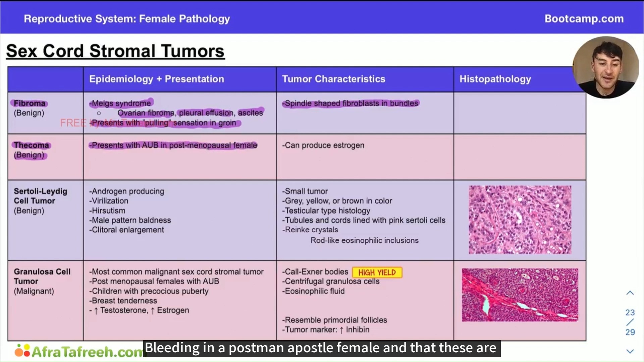The height and width of the screenshot is (362, 644).
Task: Click 'Male pattern baldness' text
Action: pos(130,220)
